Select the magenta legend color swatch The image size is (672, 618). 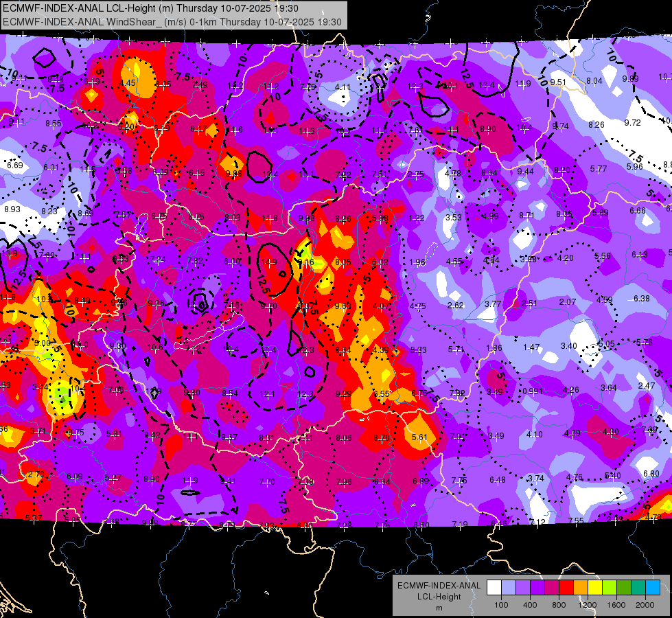point(552,588)
